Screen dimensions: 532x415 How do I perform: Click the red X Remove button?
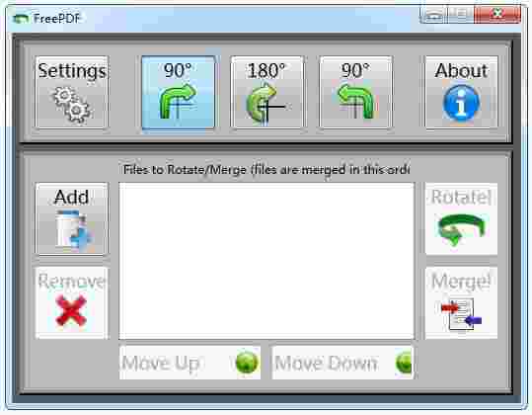tap(72, 303)
